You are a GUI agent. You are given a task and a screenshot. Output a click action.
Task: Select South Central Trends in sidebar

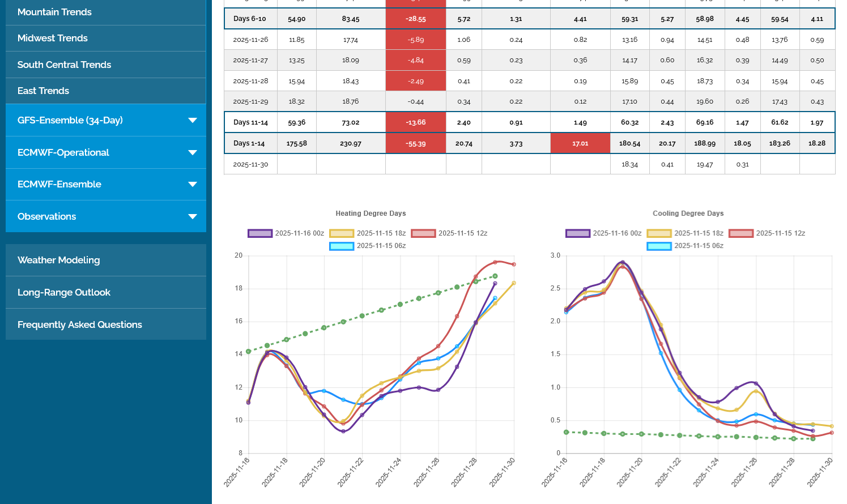click(x=64, y=65)
